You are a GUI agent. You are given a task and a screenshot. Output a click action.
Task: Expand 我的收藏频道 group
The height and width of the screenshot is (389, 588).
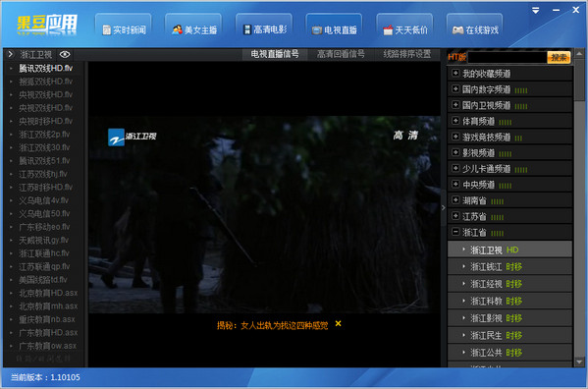509,74
